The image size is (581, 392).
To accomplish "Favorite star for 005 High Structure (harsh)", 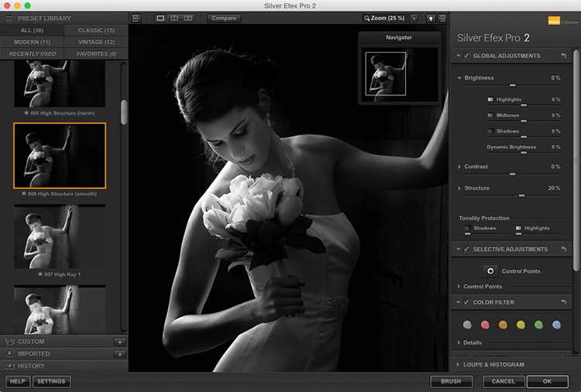I will pyautogui.click(x=26, y=112).
